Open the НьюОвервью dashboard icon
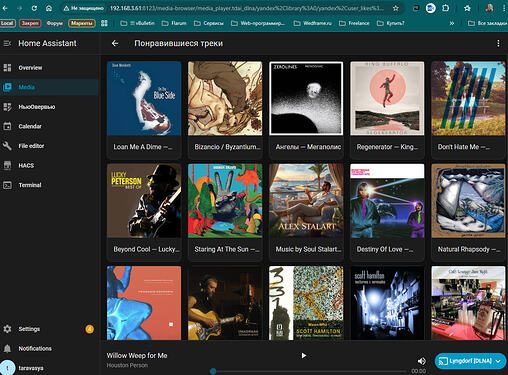The height and width of the screenshot is (375, 508). point(7,107)
